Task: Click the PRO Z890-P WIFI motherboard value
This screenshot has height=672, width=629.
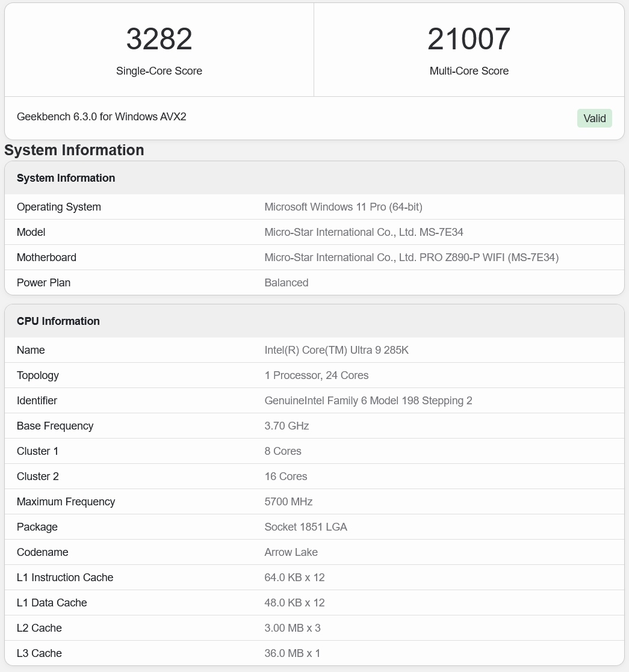Action: point(411,257)
